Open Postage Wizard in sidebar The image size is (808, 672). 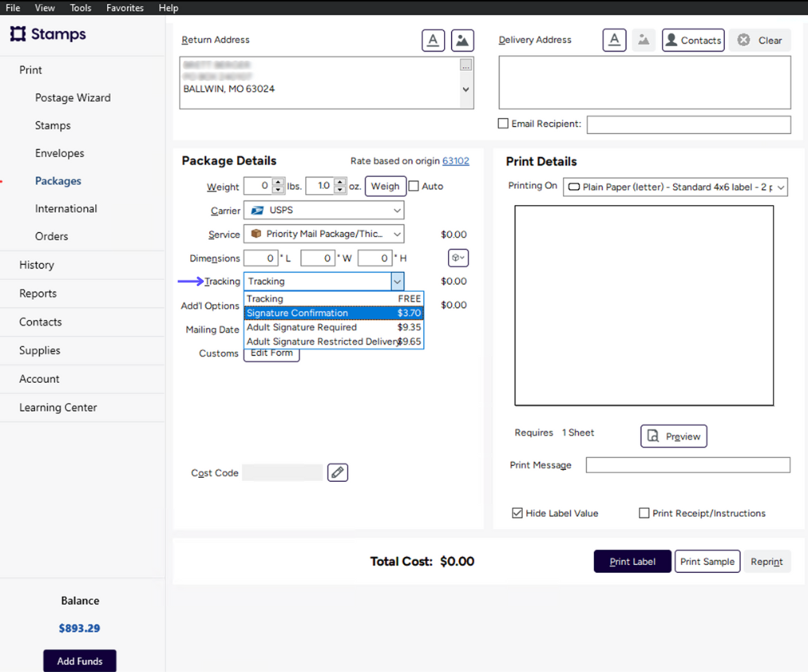click(x=73, y=97)
